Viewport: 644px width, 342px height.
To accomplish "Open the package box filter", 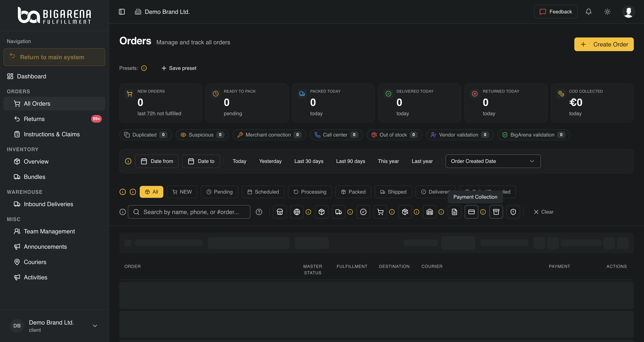I will pyautogui.click(x=322, y=212).
